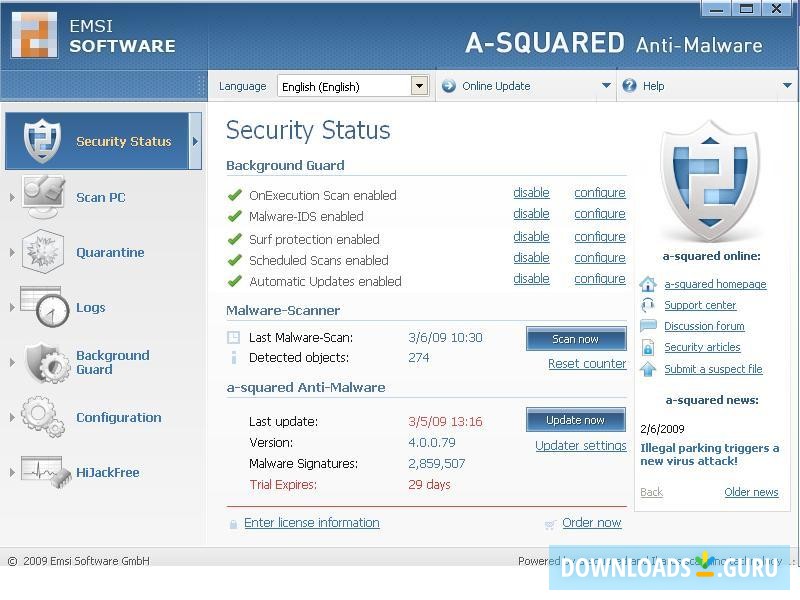This screenshot has height=600, width=800.
Task: Expand the Help dropdown arrow
Action: click(x=787, y=86)
